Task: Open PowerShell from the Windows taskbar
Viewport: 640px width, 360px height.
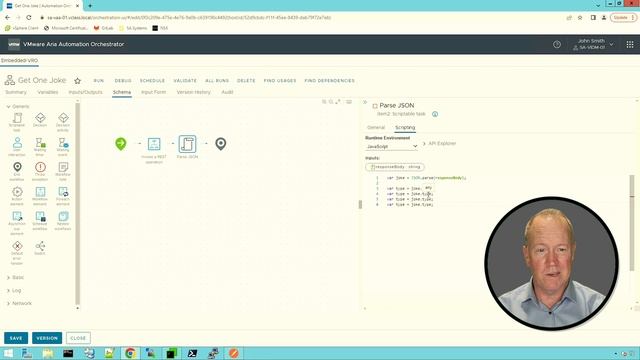Action: 192,353
